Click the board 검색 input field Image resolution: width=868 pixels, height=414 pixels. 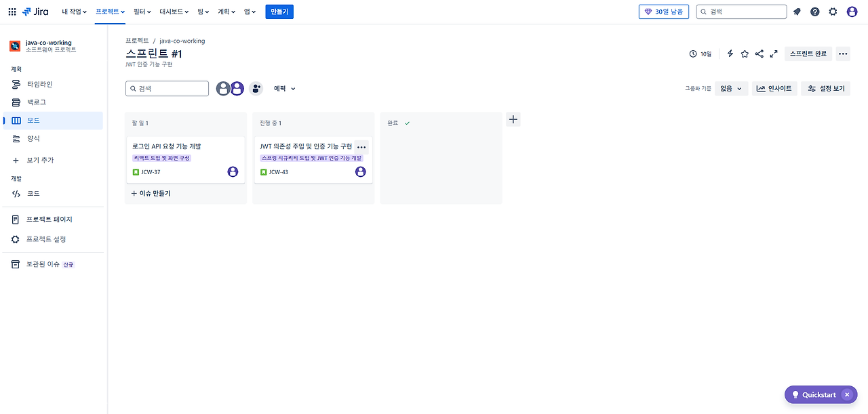click(x=167, y=88)
